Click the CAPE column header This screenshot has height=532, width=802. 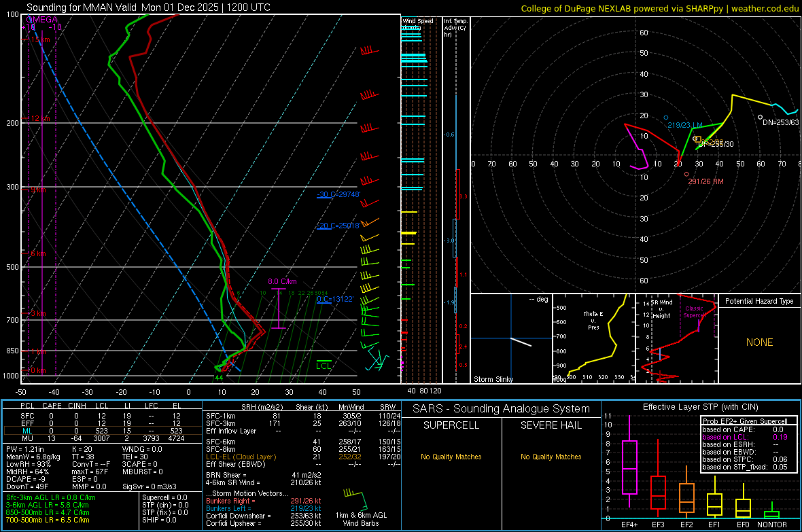[52, 406]
